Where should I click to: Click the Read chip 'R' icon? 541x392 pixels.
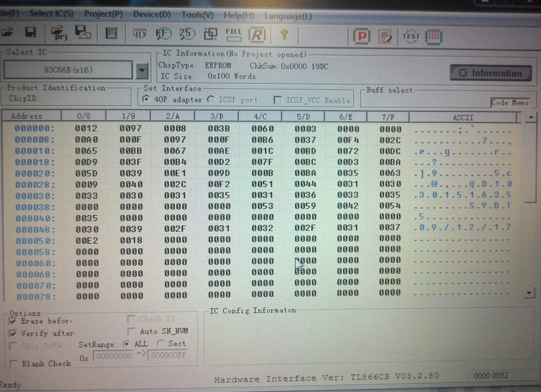click(x=258, y=35)
